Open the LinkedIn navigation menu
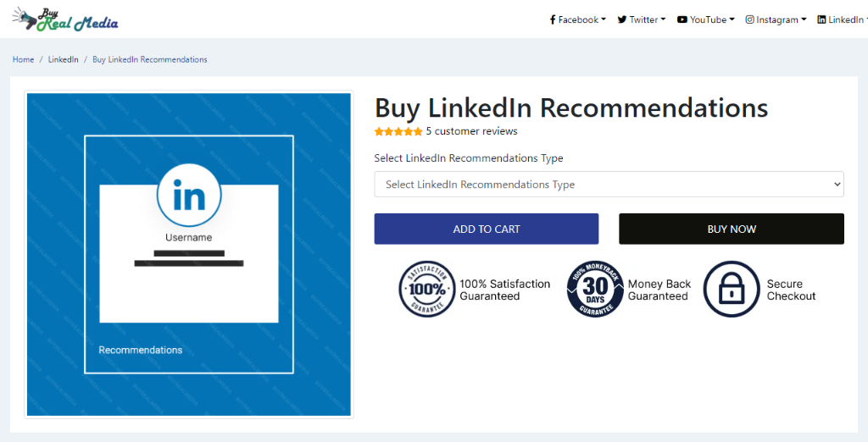Viewport: 868px width, 442px height. pyautogui.click(x=843, y=19)
